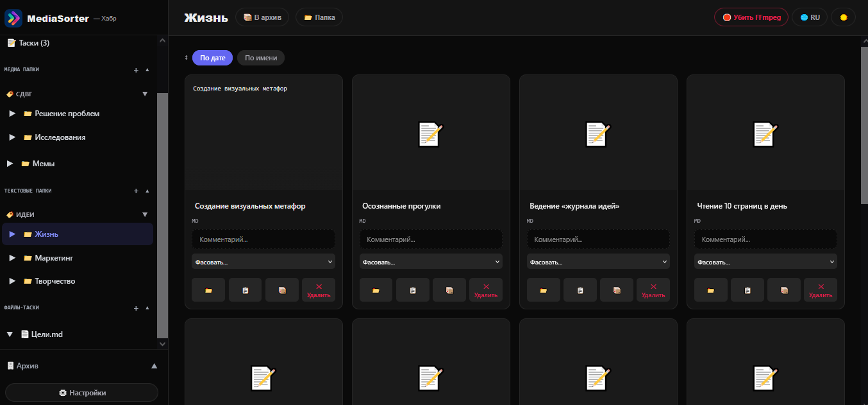The image size is (868, 405).
Task: Select the Исследования folder
Action: 55,137
